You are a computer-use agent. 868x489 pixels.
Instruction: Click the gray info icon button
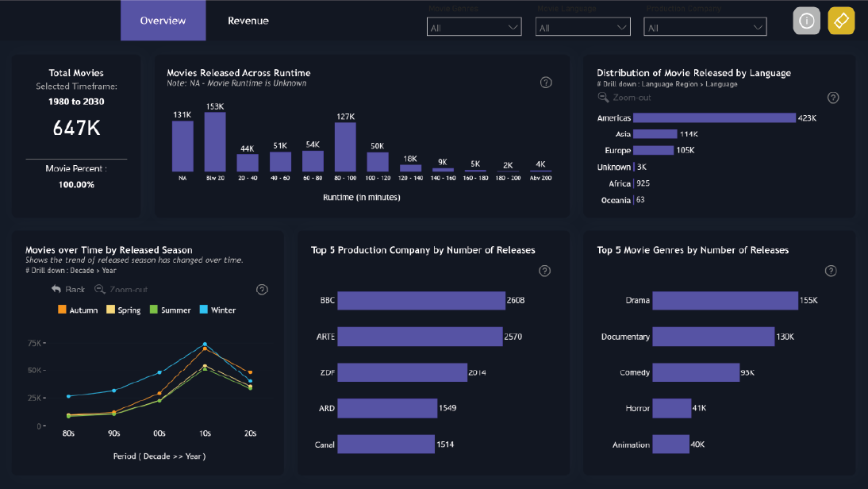tap(806, 21)
